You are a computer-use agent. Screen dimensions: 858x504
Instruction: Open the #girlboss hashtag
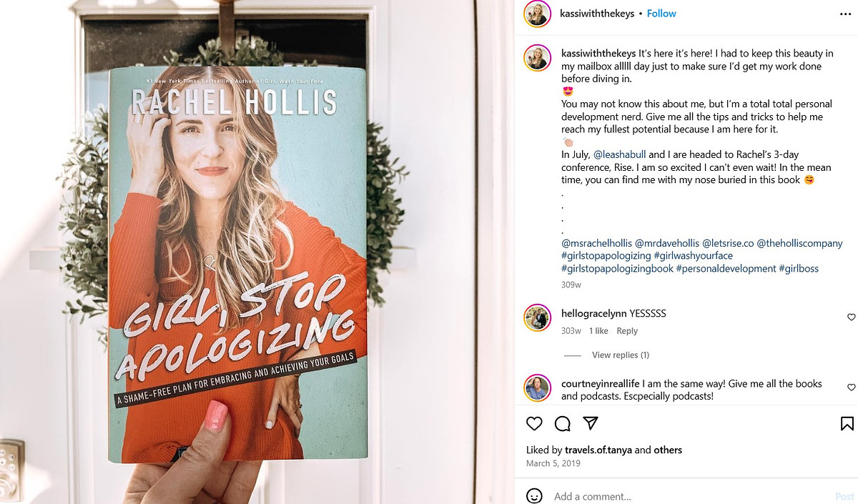[799, 269]
